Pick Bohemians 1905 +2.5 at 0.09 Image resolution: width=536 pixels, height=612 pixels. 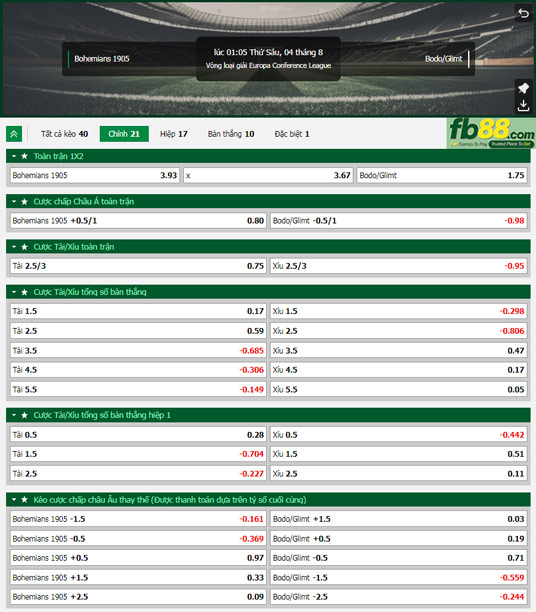click(138, 597)
